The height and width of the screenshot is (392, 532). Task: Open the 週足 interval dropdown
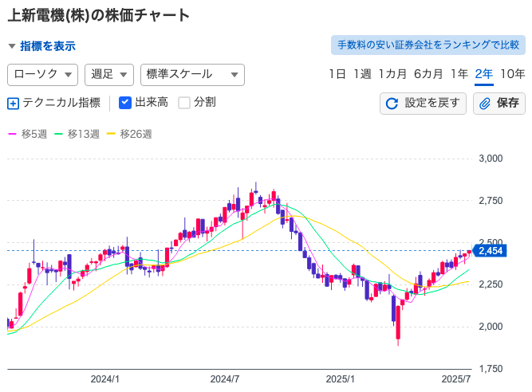[x=109, y=75]
